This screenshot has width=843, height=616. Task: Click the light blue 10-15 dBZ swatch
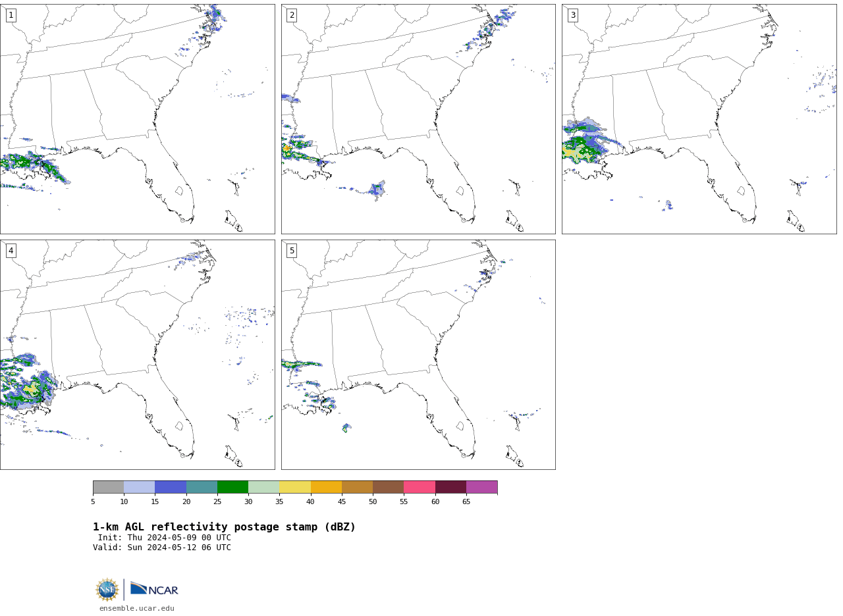click(139, 487)
